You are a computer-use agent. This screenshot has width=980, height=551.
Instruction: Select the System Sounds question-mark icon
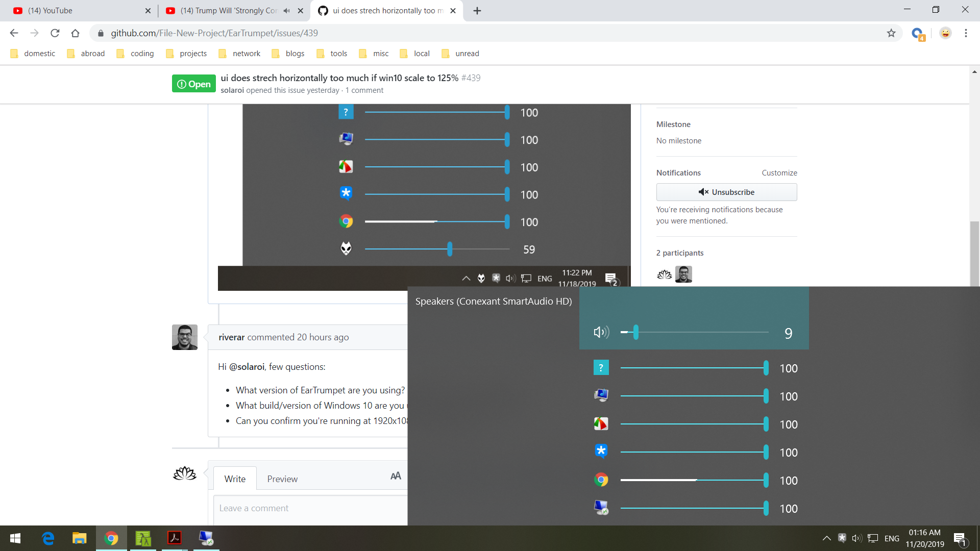pyautogui.click(x=601, y=367)
